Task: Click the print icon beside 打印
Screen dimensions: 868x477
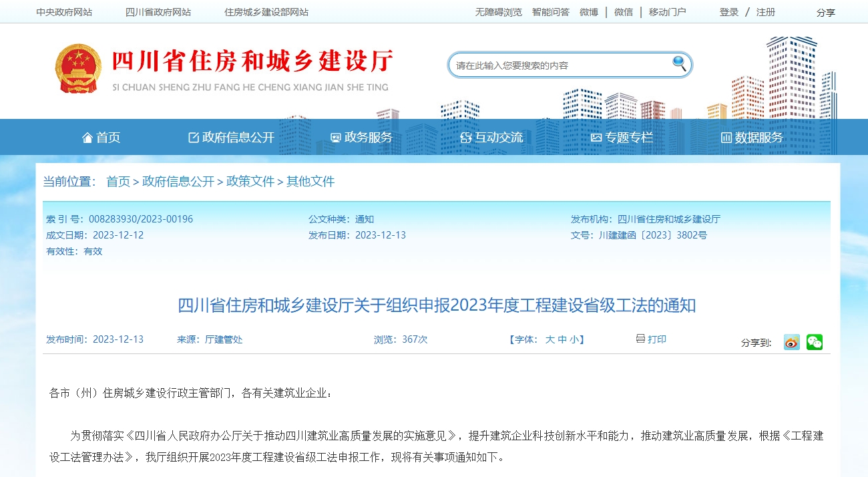Action: coord(639,339)
